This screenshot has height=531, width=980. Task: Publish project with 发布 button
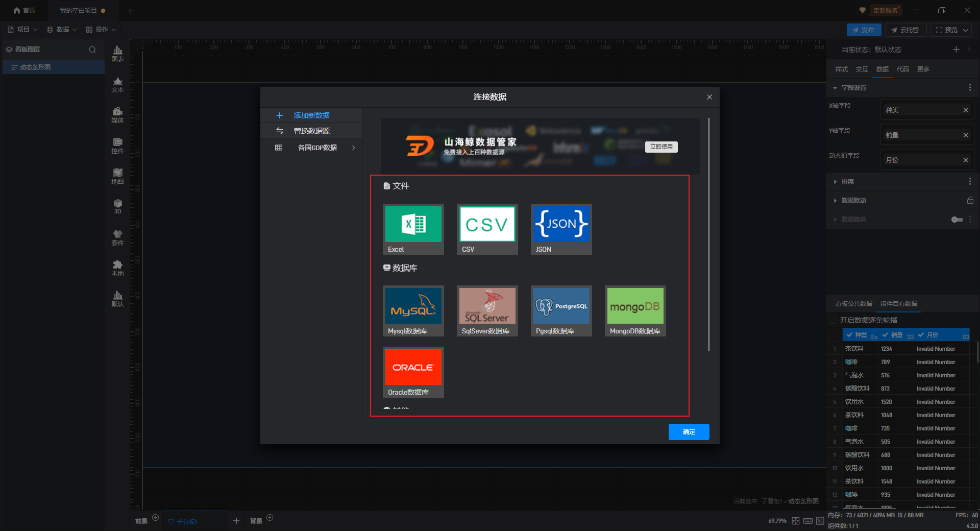pyautogui.click(x=864, y=30)
